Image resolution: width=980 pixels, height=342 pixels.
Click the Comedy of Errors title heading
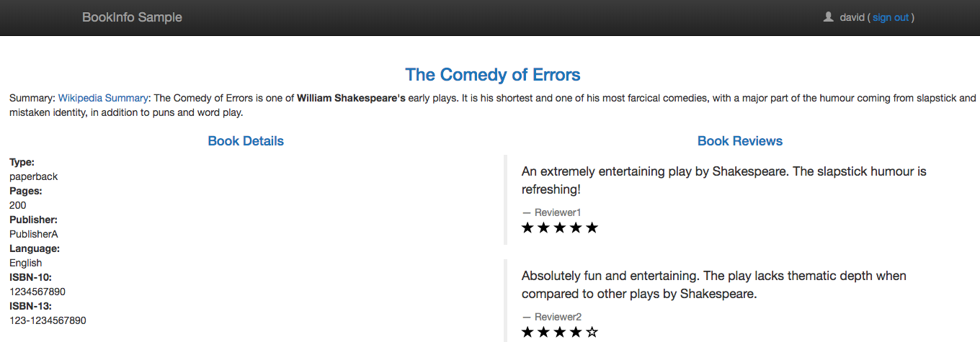tap(492, 75)
